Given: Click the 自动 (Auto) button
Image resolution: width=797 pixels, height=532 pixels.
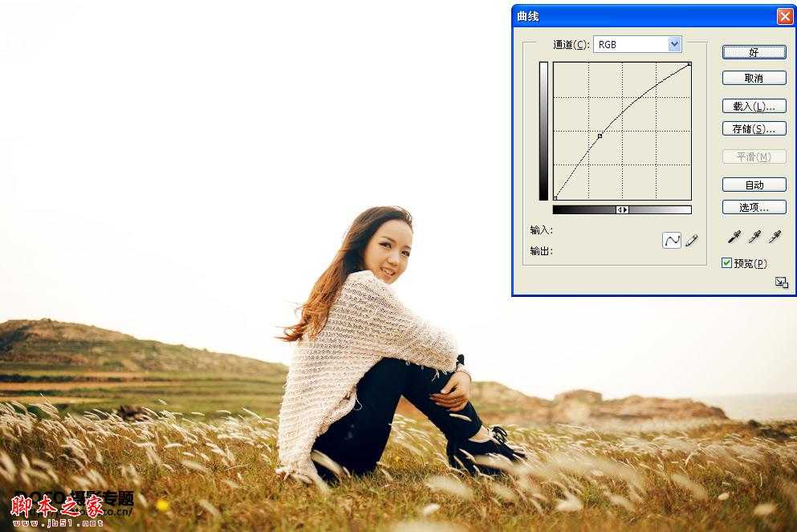Looking at the screenshot, I should pyautogui.click(x=754, y=185).
